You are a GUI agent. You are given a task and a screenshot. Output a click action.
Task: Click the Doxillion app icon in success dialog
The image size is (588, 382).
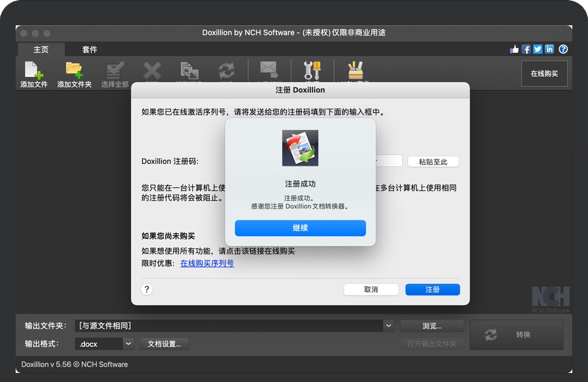pyautogui.click(x=300, y=148)
